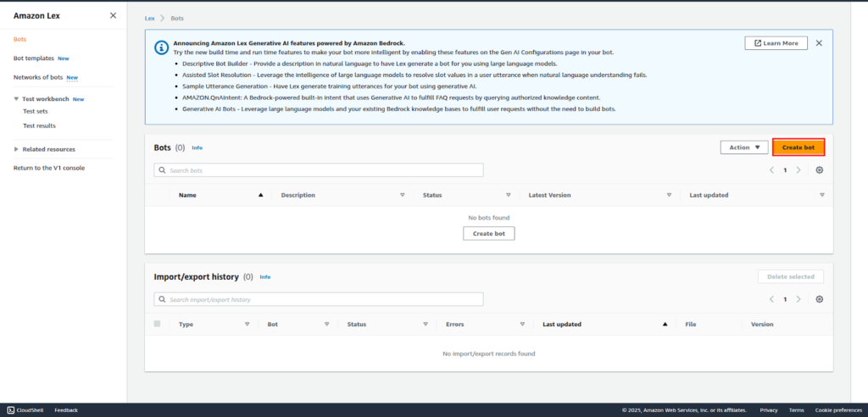The height and width of the screenshot is (417, 868).
Task: Go to previous page of Import/export history
Action: point(771,299)
